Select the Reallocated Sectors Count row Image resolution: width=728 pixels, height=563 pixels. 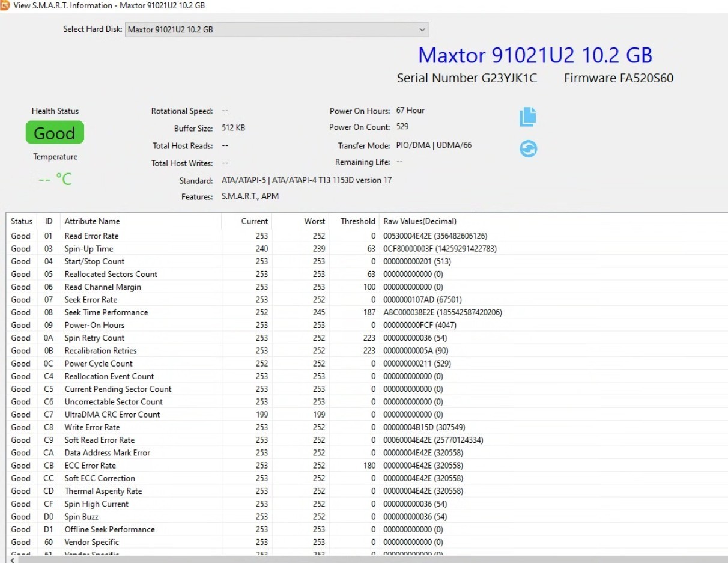368,274
